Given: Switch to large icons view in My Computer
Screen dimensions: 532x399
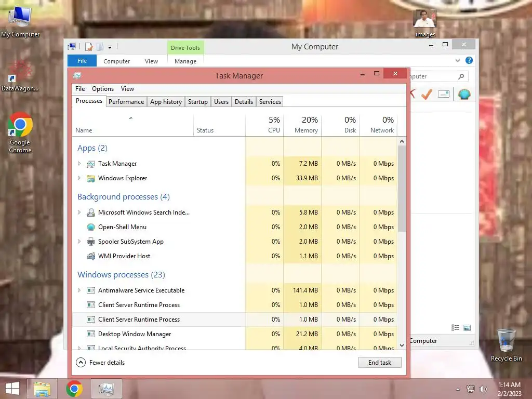Looking at the screenshot, I should [x=467, y=327].
